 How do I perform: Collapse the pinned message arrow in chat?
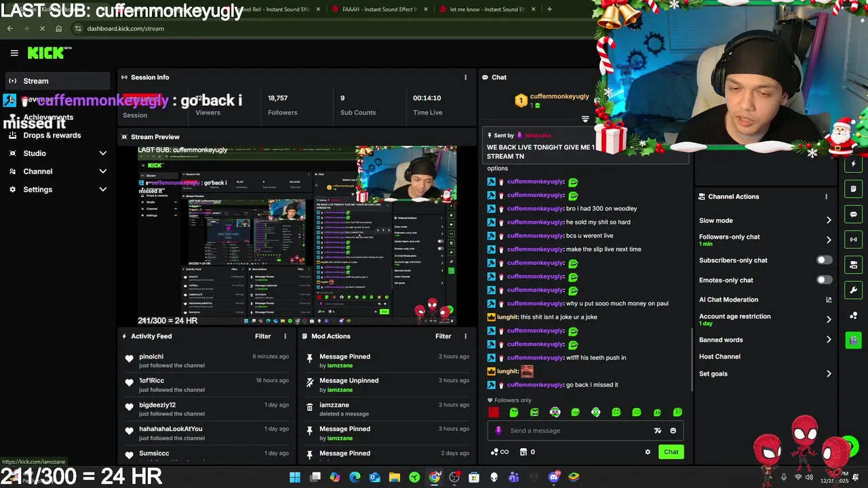tap(585, 119)
